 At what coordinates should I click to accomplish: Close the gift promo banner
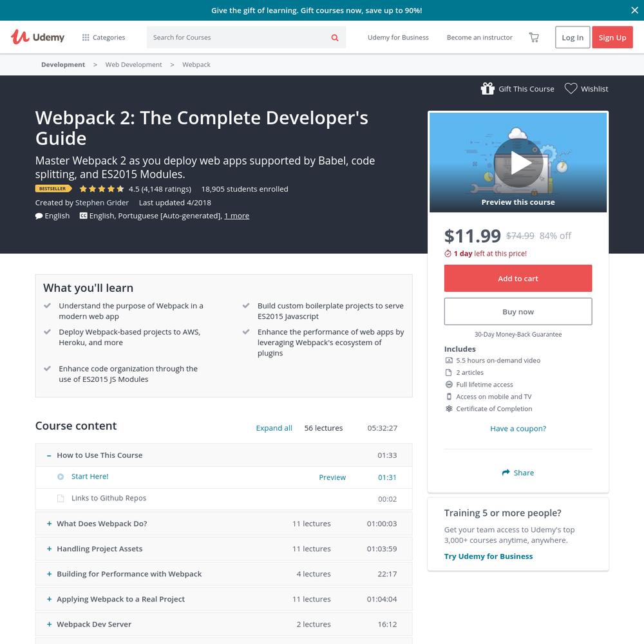pos(634,10)
